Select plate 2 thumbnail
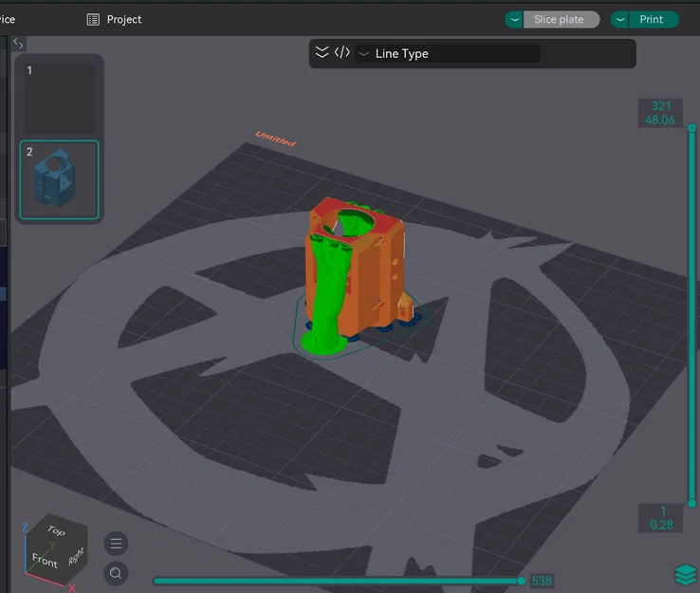The height and width of the screenshot is (593, 700). [x=60, y=180]
